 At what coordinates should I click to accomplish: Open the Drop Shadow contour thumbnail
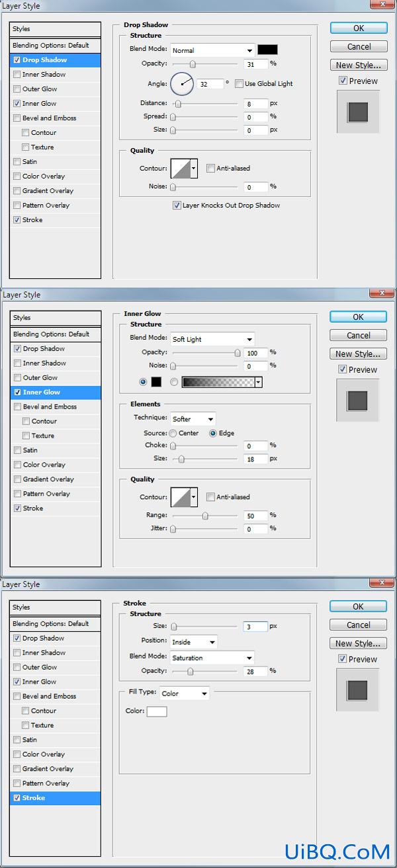(x=181, y=168)
